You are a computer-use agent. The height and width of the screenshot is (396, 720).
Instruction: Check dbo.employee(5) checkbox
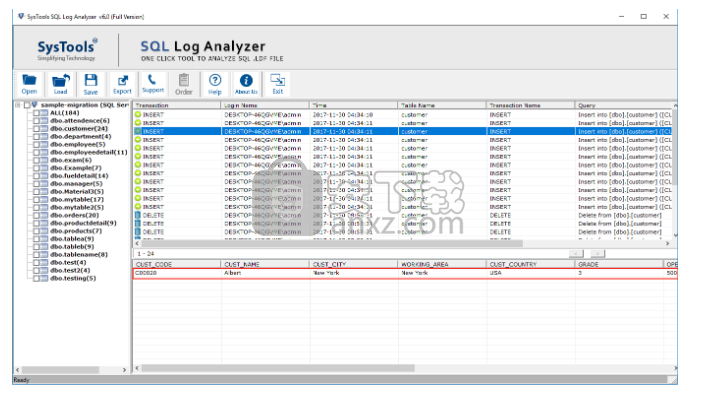36,144
